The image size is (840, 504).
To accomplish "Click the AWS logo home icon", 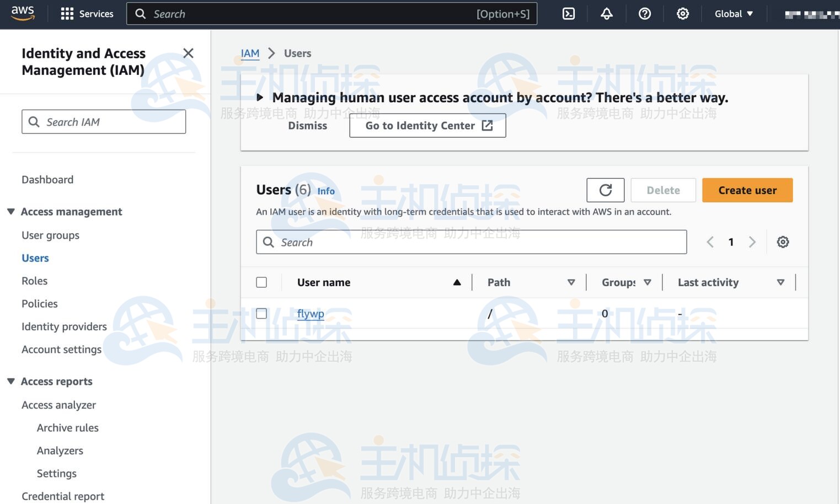I will 23,13.
